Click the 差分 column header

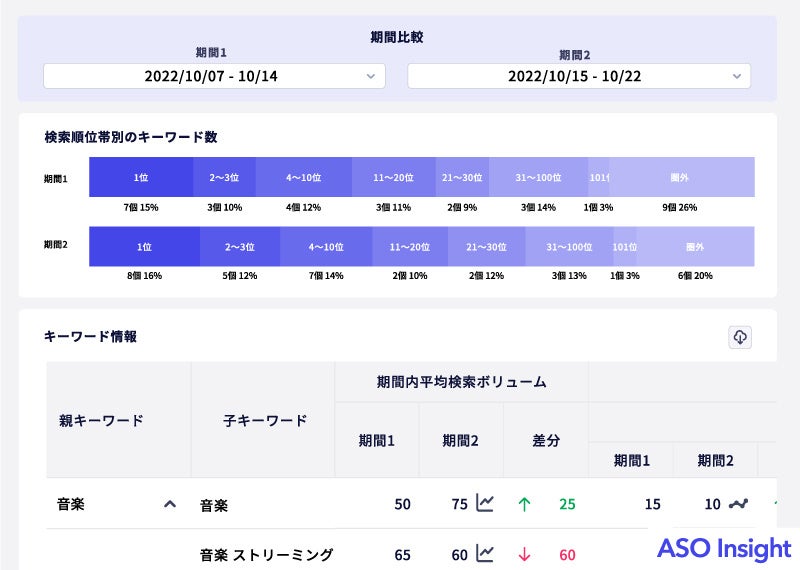click(x=545, y=441)
